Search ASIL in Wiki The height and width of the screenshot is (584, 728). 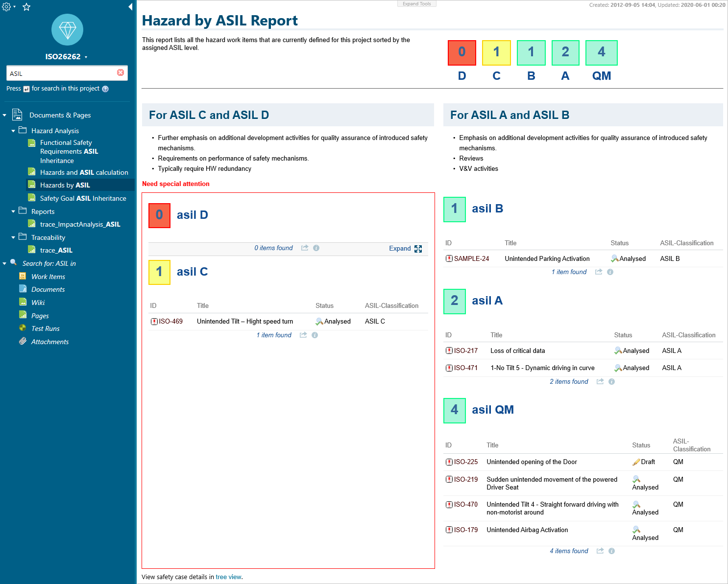click(x=38, y=303)
